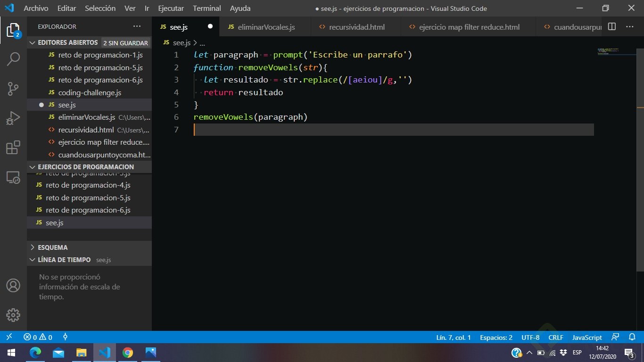
Task: Open the Selección menu
Action: [x=100, y=8]
